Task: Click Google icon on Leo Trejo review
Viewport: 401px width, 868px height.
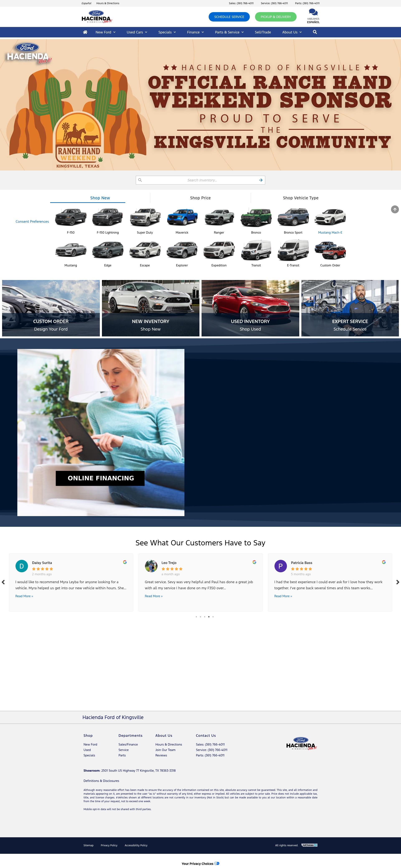Action: (254, 562)
